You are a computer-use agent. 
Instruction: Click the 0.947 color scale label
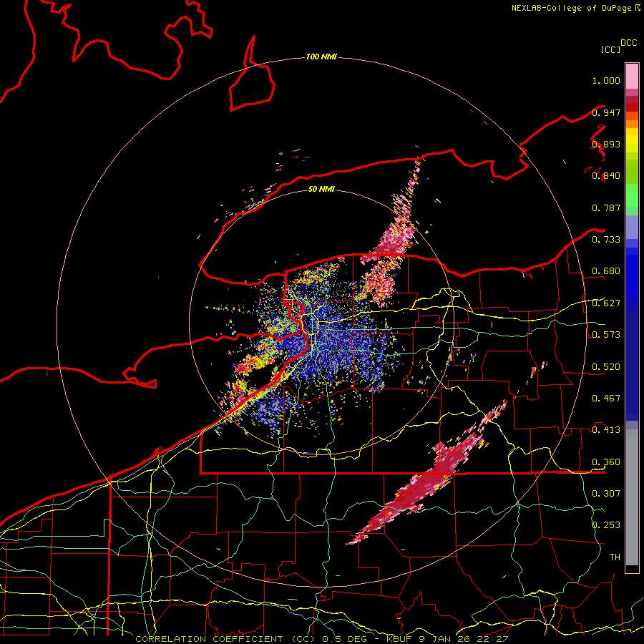coord(606,112)
